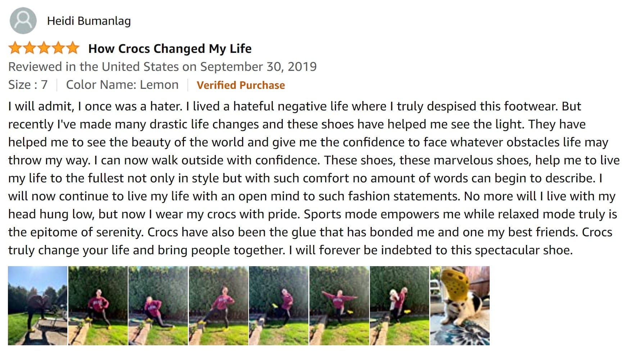Open seventh photo holding a white dog
The image size is (644, 355).
pos(399,306)
